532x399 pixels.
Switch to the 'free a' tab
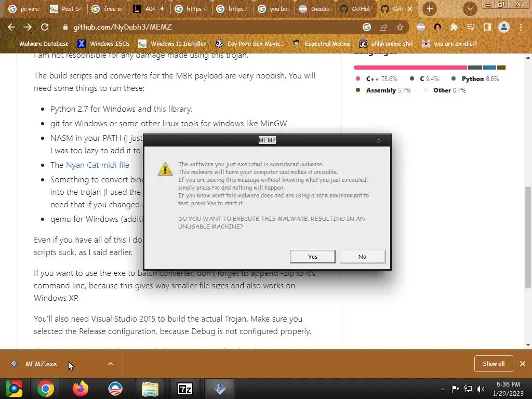pyautogui.click(x=108, y=9)
